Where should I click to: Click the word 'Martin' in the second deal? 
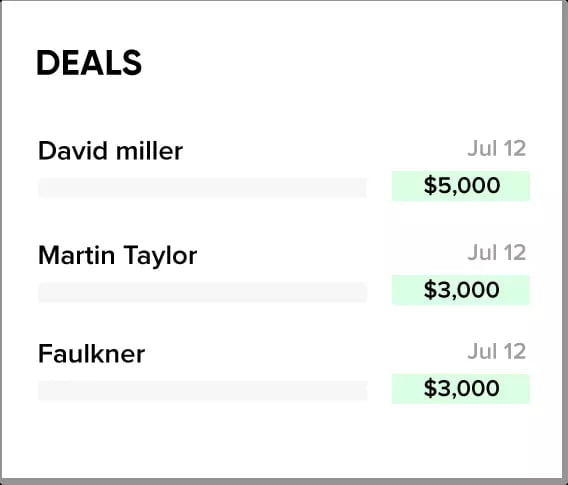coord(76,255)
